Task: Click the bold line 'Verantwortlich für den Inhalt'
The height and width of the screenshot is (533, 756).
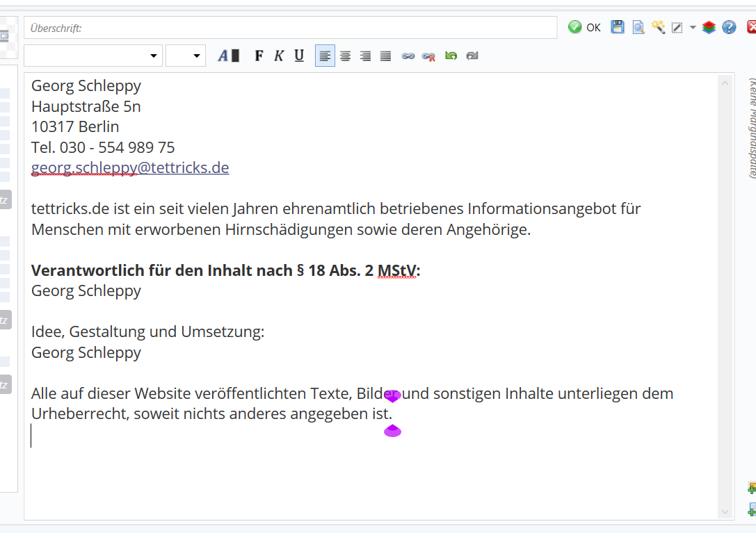Action: point(225,270)
